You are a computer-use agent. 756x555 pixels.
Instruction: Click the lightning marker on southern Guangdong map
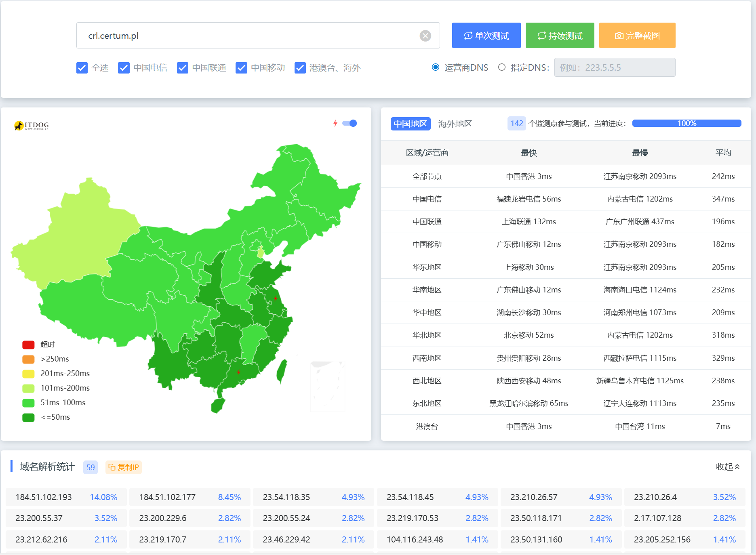[239, 372]
